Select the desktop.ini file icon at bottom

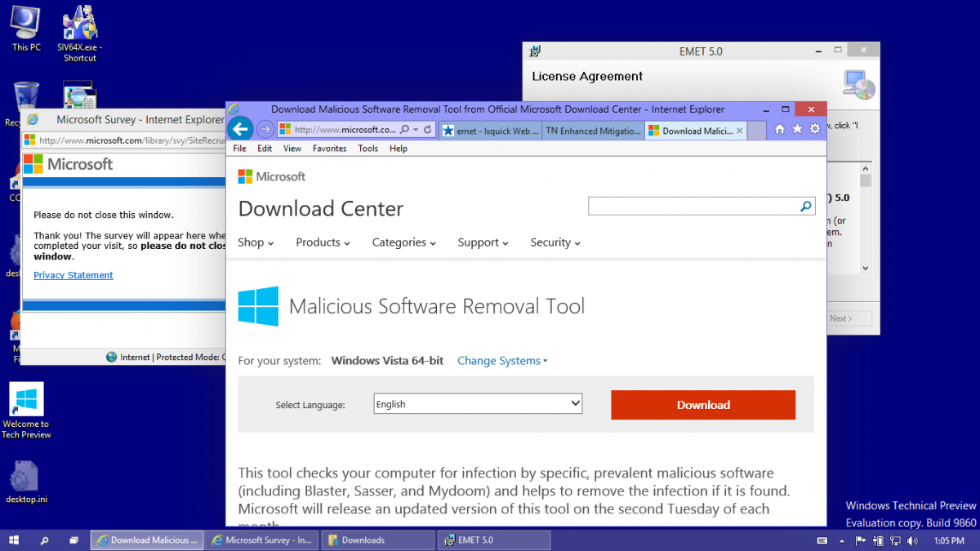click(26, 482)
